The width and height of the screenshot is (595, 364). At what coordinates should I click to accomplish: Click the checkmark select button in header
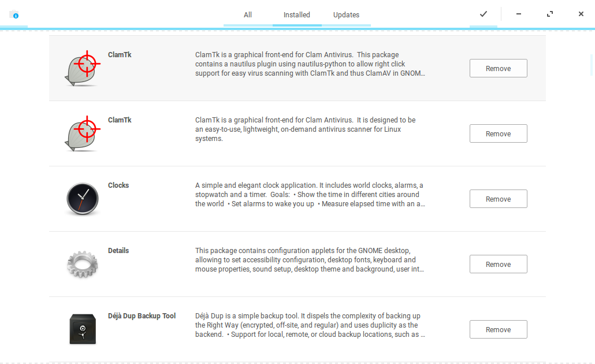coord(484,14)
